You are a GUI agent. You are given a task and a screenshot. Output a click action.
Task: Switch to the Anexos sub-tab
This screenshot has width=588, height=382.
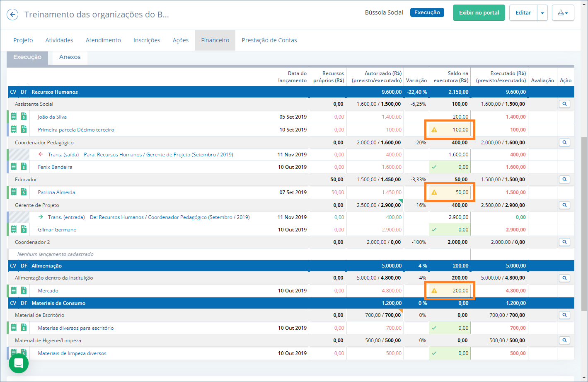pyautogui.click(x=70, y=57)
